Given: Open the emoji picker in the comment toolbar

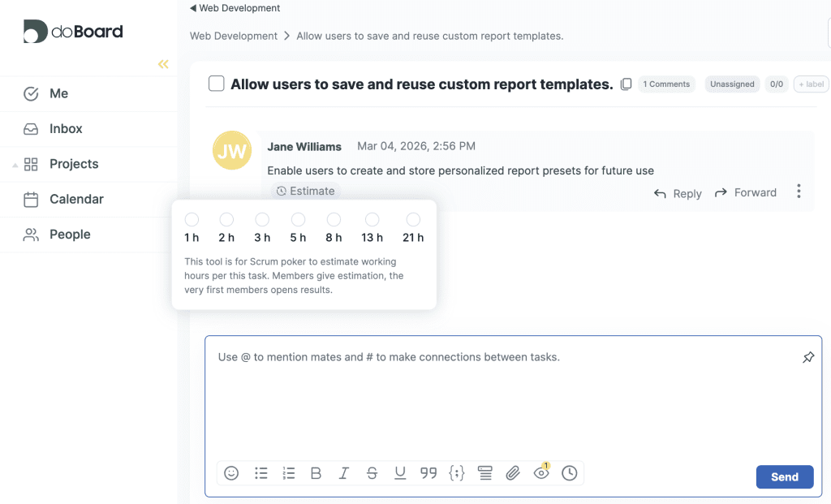Looking at the screenshot, I should 231,473.
